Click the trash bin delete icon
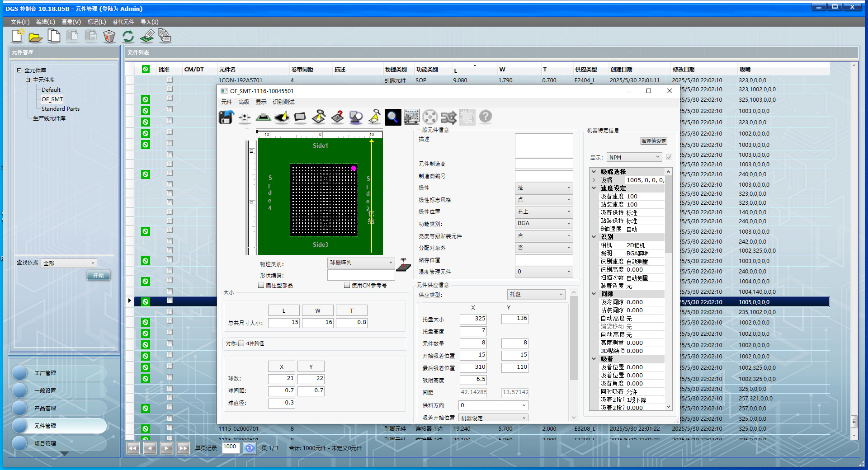The image size is (868, 470). [x=109, y=37]
